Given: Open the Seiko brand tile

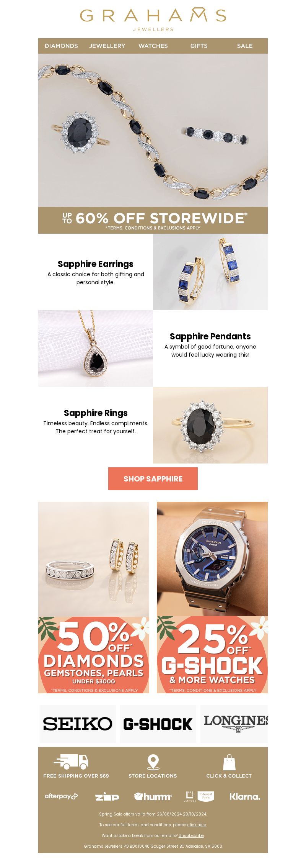Looking at the screenshot, I should tap(78, 724).
